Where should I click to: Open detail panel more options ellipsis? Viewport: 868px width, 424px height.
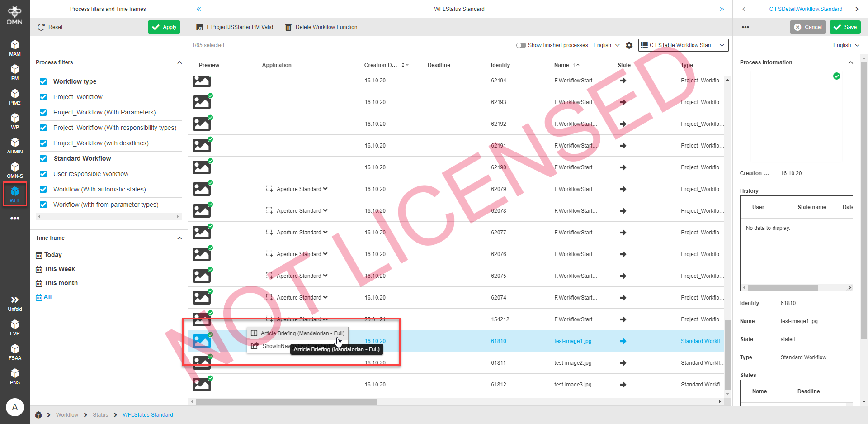(745, 27)
